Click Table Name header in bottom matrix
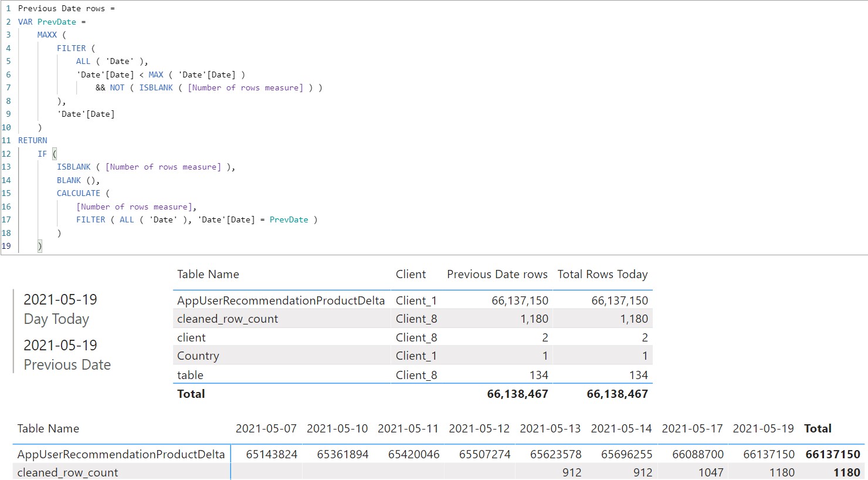Image resolution: width=868 pixels, height=480 pixels. click(x=48, y=428)
